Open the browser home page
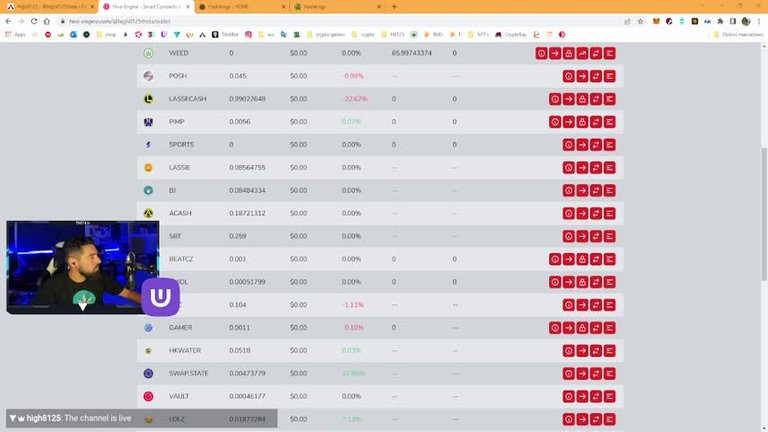The height and width of the screenshot is (432, 768). coord(47,21)
